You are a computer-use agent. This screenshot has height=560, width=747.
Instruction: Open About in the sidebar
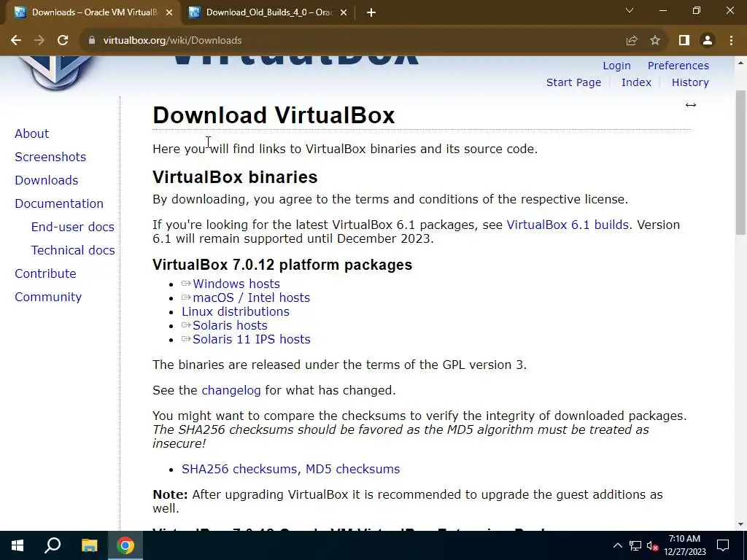point(32,133)
